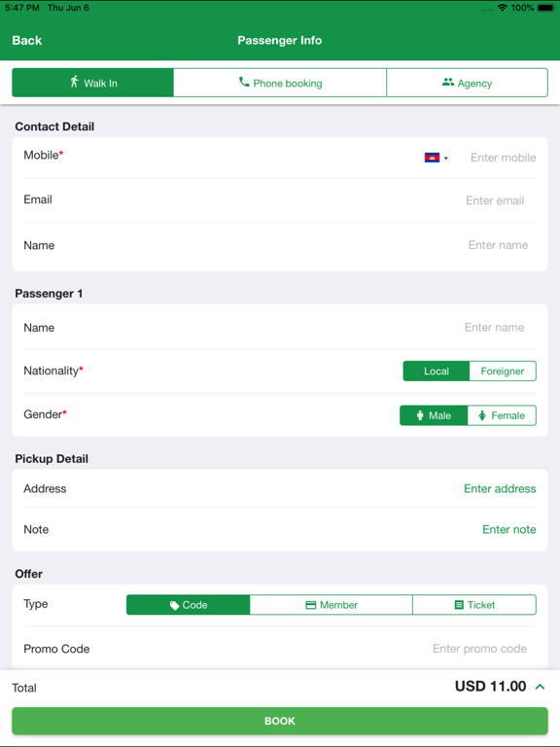560x747 pixels.
Task: Tap the ticket list icon beside Ticket
Action: tap(459, 605)
